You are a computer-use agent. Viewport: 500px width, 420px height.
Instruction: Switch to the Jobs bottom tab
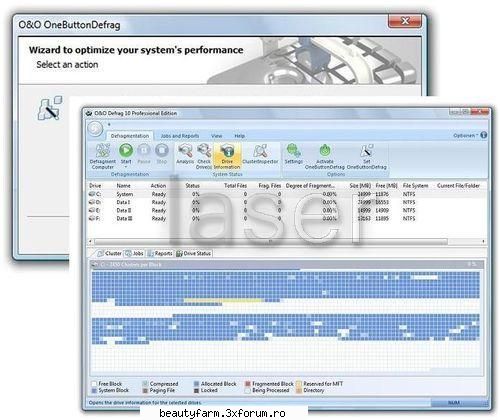point(134,254)
